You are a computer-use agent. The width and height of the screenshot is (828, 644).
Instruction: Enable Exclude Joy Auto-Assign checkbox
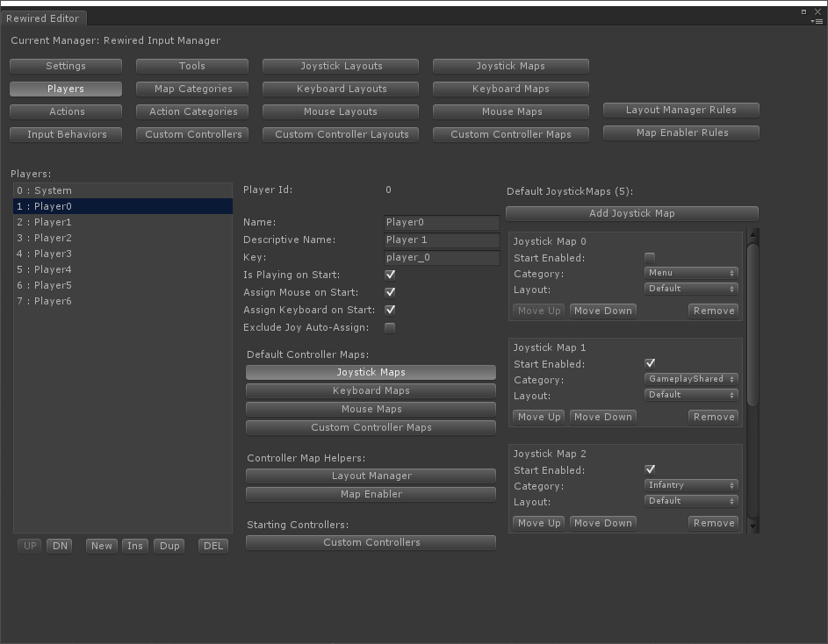[x=390, y=328]
